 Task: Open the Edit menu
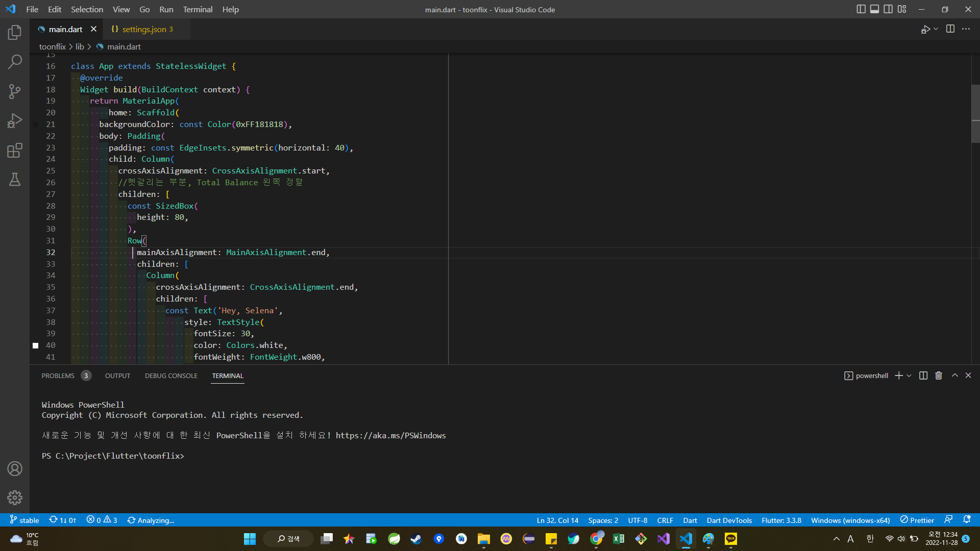click(55, 9)
